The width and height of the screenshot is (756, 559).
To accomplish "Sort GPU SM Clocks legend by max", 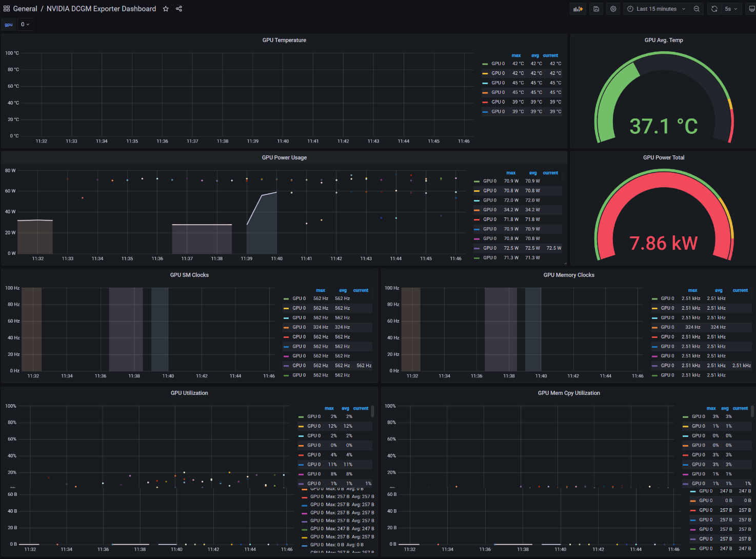I will (321, 290).
